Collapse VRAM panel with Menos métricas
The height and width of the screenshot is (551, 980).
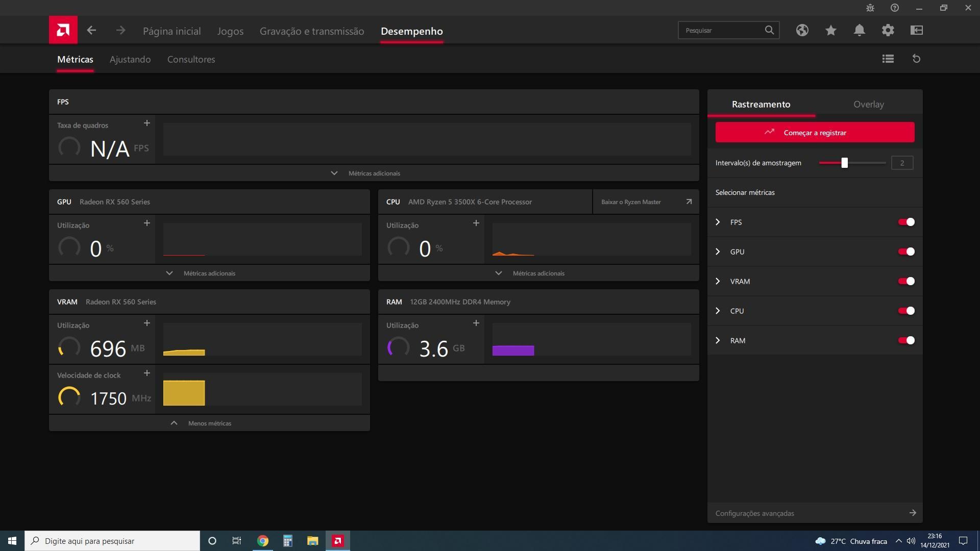[209, 423]
